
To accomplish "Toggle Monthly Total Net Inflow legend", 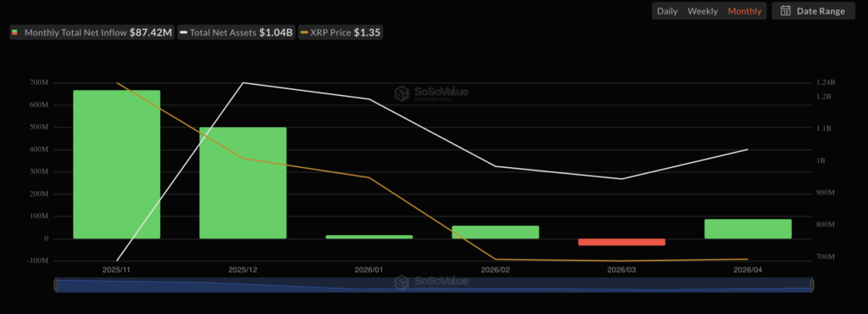I will click(x=92, y=33).
